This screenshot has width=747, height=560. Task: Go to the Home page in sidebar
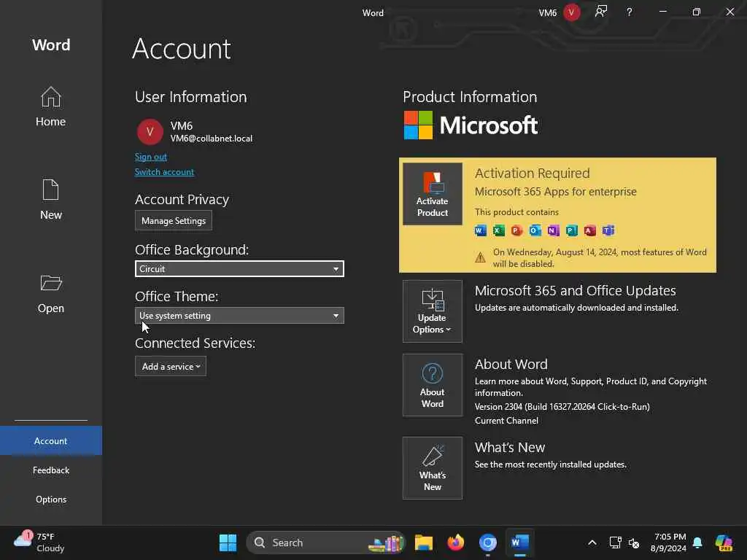click(x=50, y=106)
